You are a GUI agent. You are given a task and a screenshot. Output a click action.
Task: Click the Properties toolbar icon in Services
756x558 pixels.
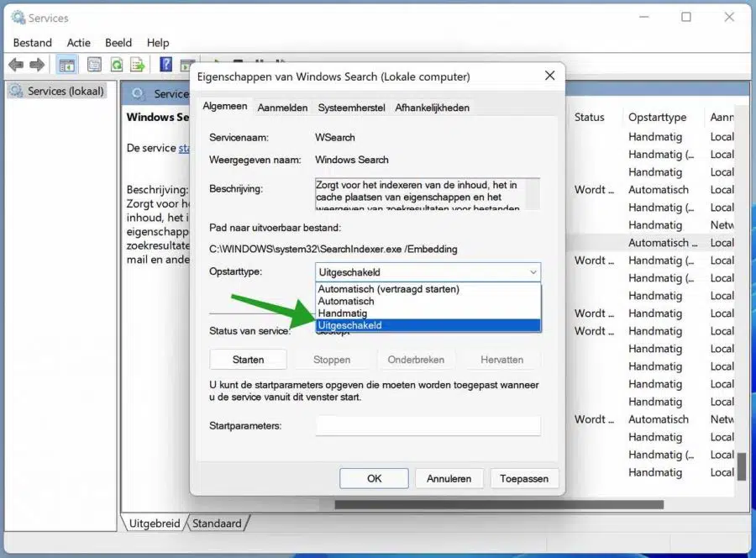pyautogui.click(x=94, y=64)
